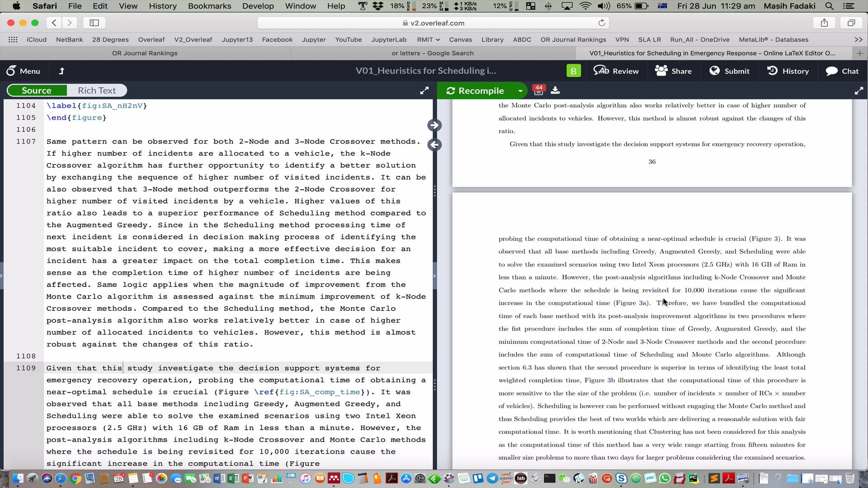Click the up-arrow back to projects icon

[62, 71]
